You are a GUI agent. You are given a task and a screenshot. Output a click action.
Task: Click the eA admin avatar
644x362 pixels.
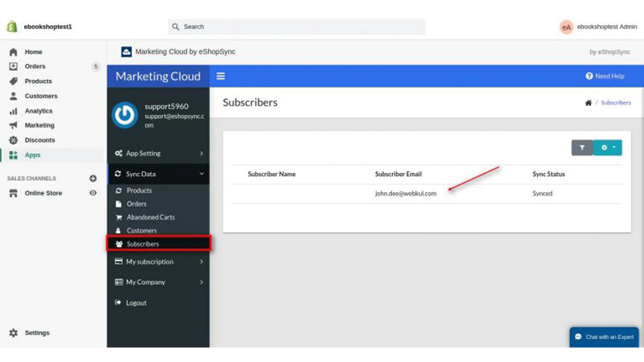point(566,27)
